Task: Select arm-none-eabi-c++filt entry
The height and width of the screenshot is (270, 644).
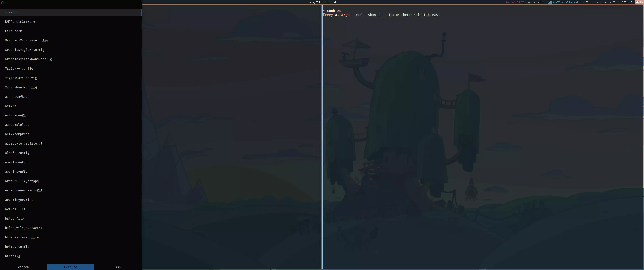Action: 71,190
